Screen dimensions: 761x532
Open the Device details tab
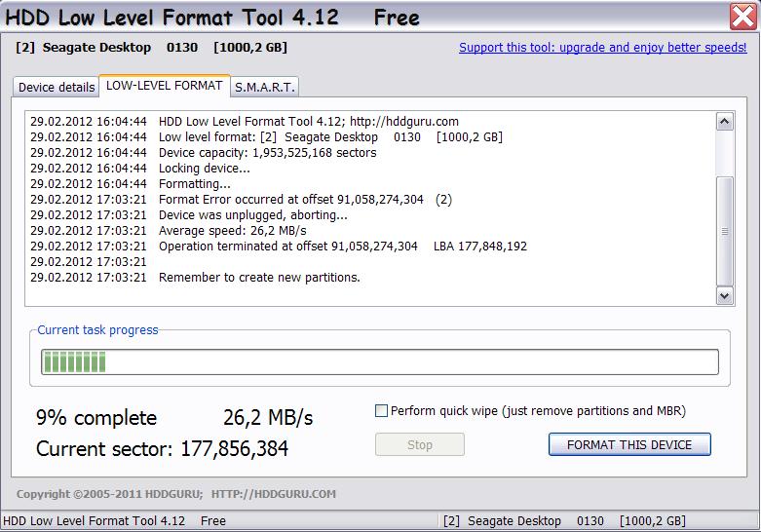57,88
